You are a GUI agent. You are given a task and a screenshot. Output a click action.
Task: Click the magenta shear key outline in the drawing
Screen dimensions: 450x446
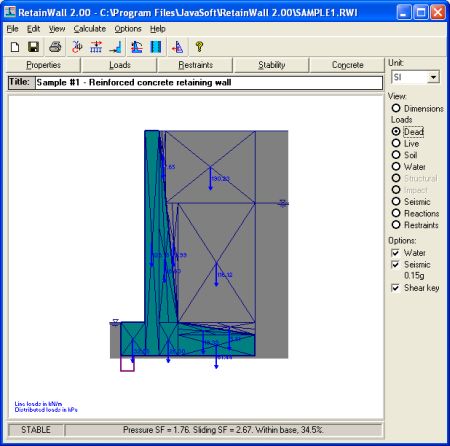pyautogui.click(x=127, y=364)
